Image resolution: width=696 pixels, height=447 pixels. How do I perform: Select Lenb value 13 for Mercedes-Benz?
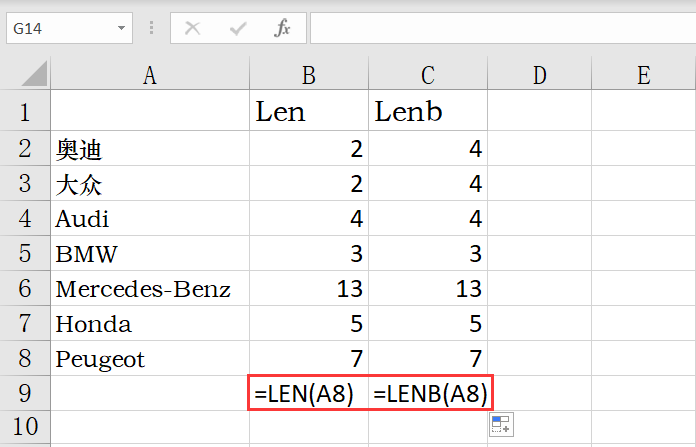428,288
